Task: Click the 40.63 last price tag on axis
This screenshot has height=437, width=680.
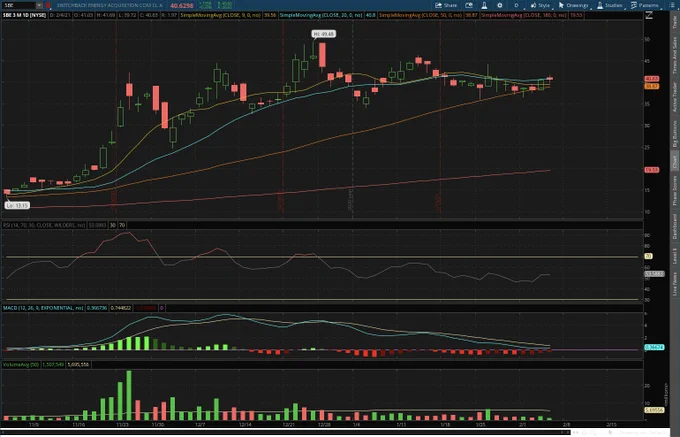Action: 652,79
